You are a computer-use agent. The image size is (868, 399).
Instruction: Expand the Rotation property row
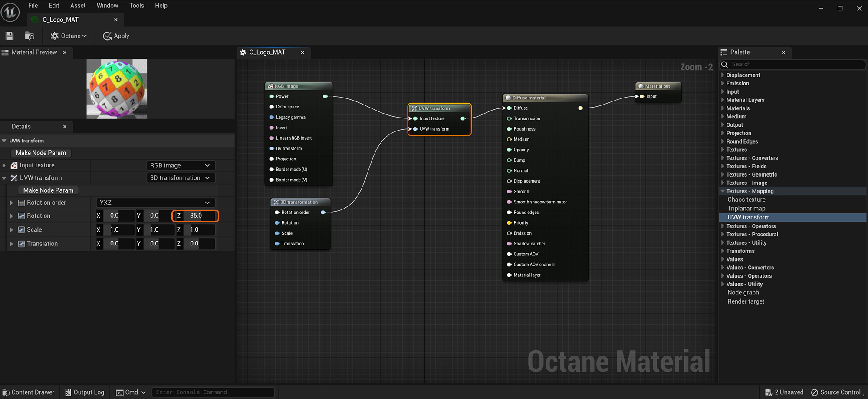(x=11, y=216)
